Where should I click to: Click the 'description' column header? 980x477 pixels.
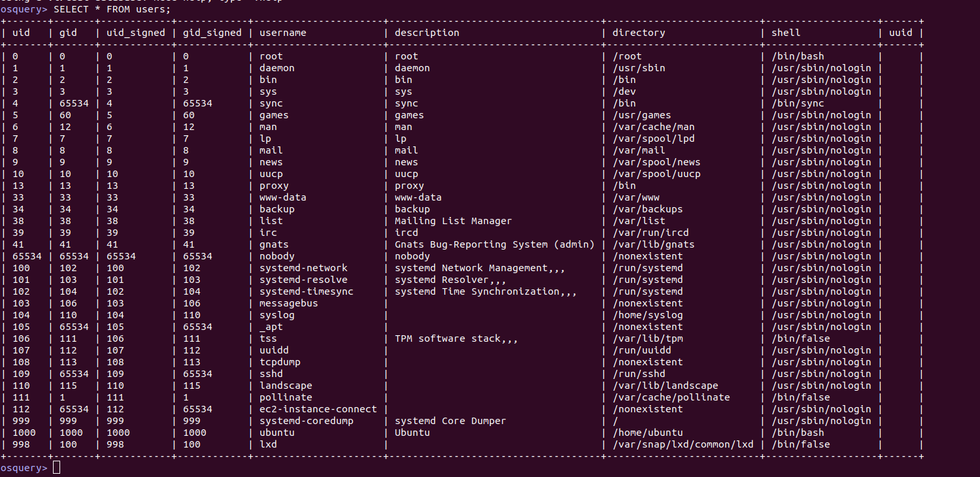[427, 33]
